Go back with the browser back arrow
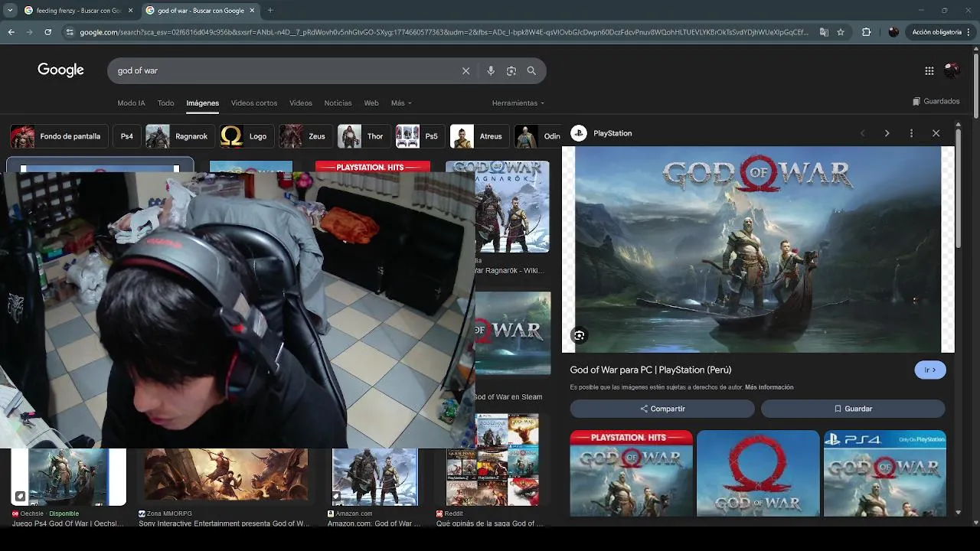 tap(11, 32)
